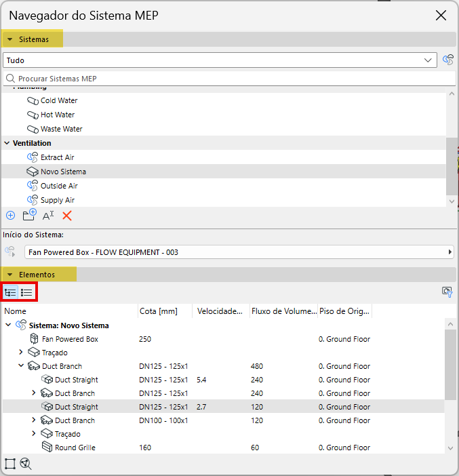This screenshot has height=476, width=459.
Task: Expand the first Traçado node
Action: (x=21, y=352)
